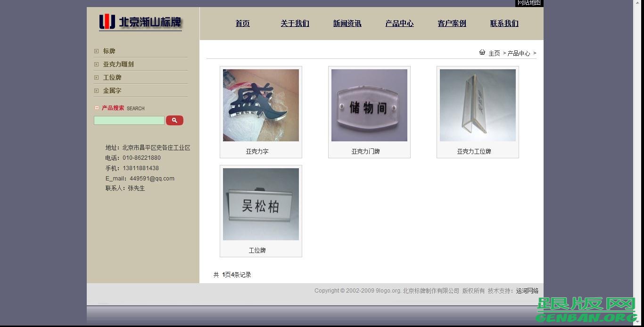The width and height of the screenshot is (644, 327).
Task: Open the 运河网络 link in the footer
Action: click(527, 291)
